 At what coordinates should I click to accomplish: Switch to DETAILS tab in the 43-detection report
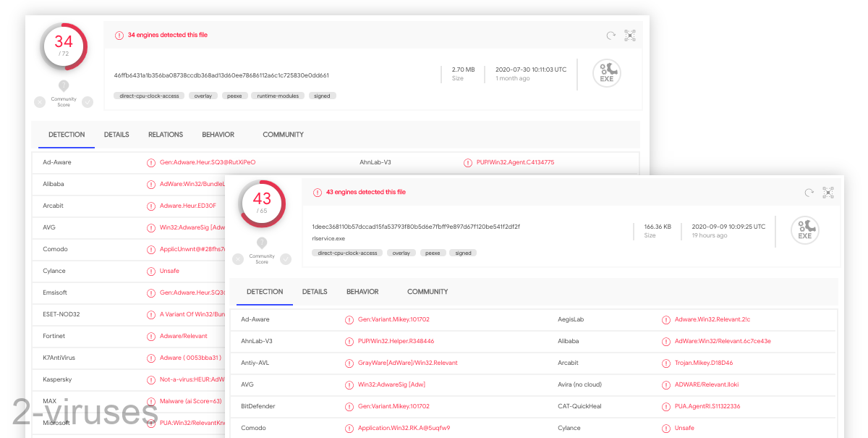(315, 292)
